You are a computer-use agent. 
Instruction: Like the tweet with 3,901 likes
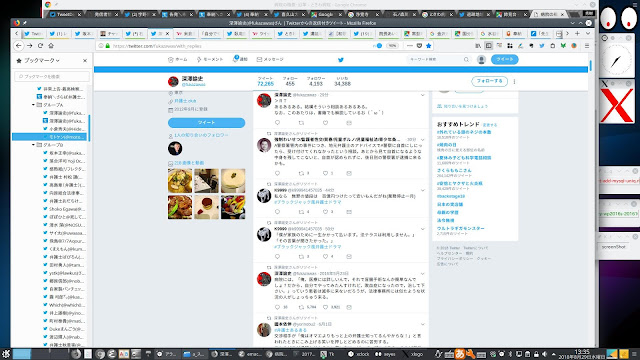(325, 307)
